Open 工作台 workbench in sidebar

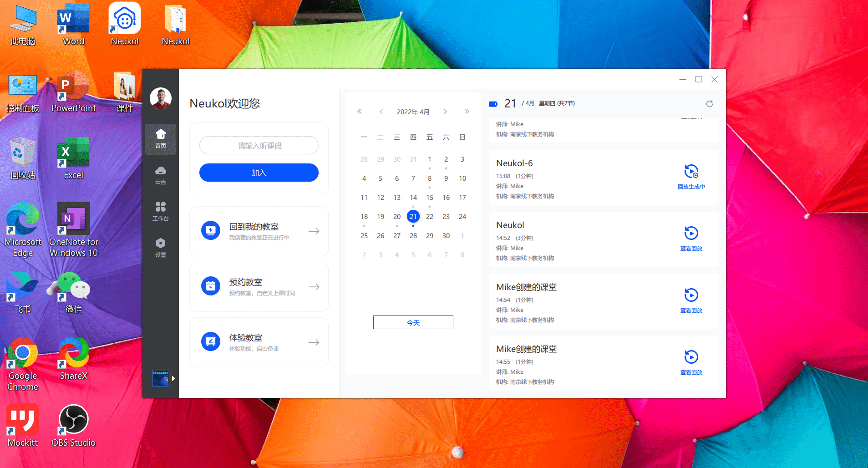(161, 212)
